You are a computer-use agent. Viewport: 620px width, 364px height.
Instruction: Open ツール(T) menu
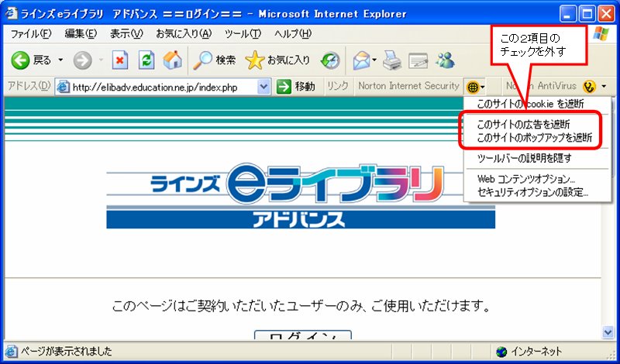click(x=243, y=34)
